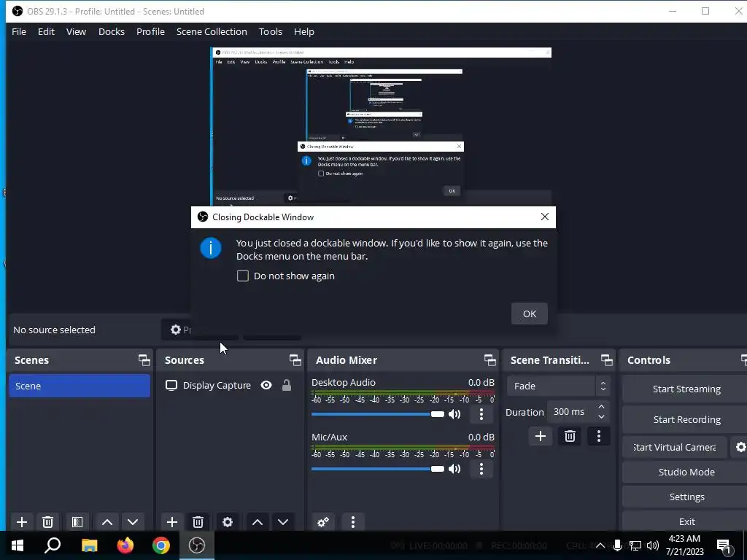Click the Exit button
Viewport: 747px width, 560px height.
tap(686, 521)
